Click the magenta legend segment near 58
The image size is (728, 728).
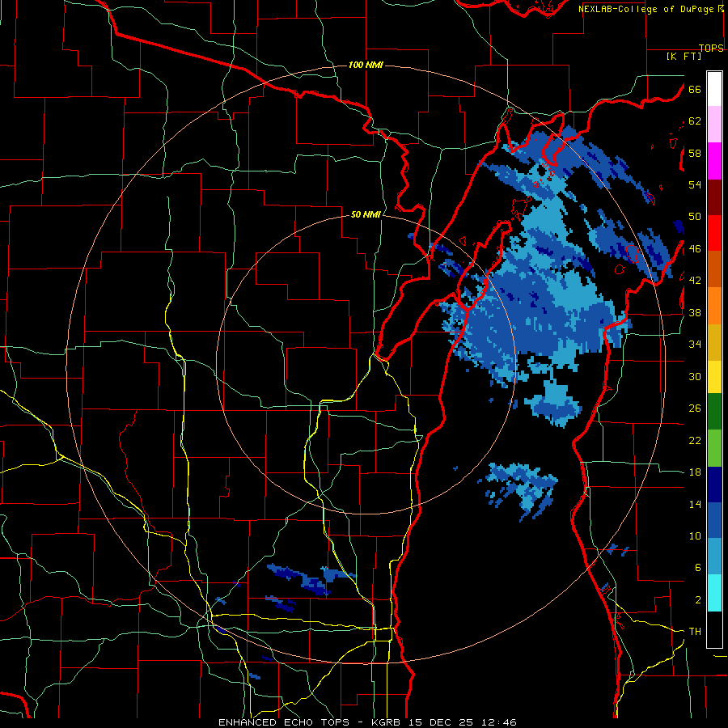point(714,161)
